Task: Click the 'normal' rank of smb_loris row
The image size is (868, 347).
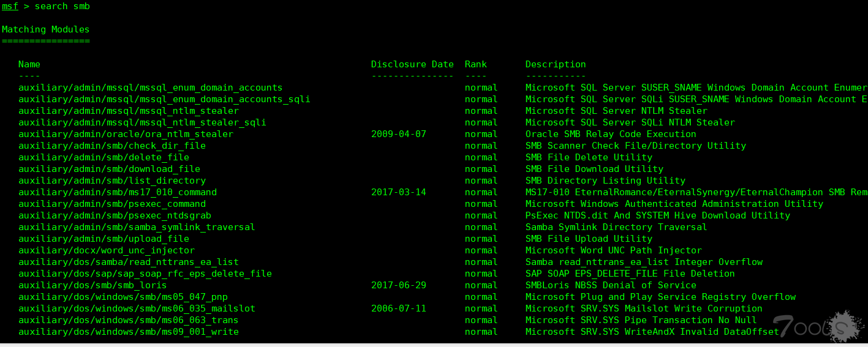Action: pos(481,285)
